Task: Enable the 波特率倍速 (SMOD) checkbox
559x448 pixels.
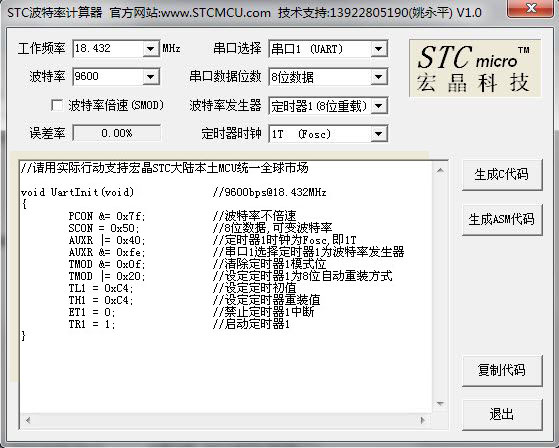Action: pos(57,105)
